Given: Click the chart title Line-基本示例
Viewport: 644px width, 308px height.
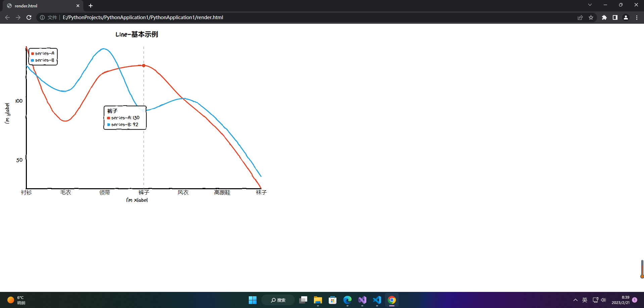Looking at the screenshot, I should (137, 34).
